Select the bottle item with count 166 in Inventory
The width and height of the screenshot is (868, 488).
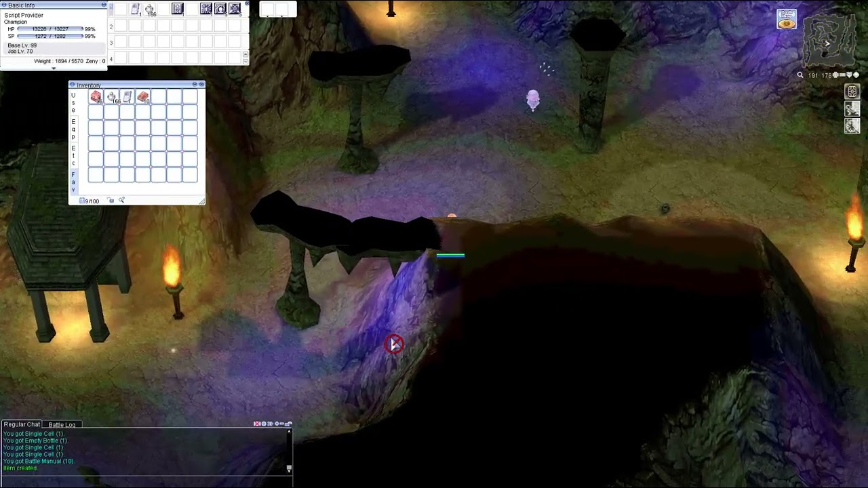tap(112, 98)
